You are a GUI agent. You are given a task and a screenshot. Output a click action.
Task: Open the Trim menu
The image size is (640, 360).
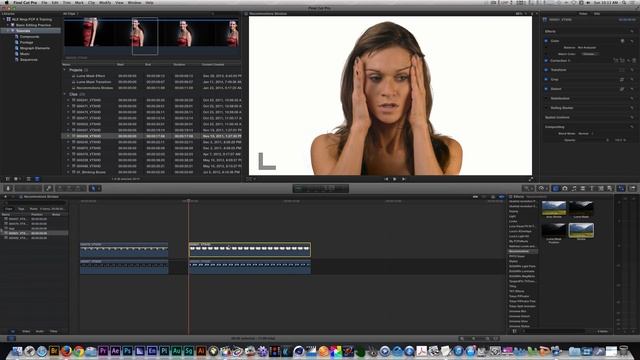point(67,2)
